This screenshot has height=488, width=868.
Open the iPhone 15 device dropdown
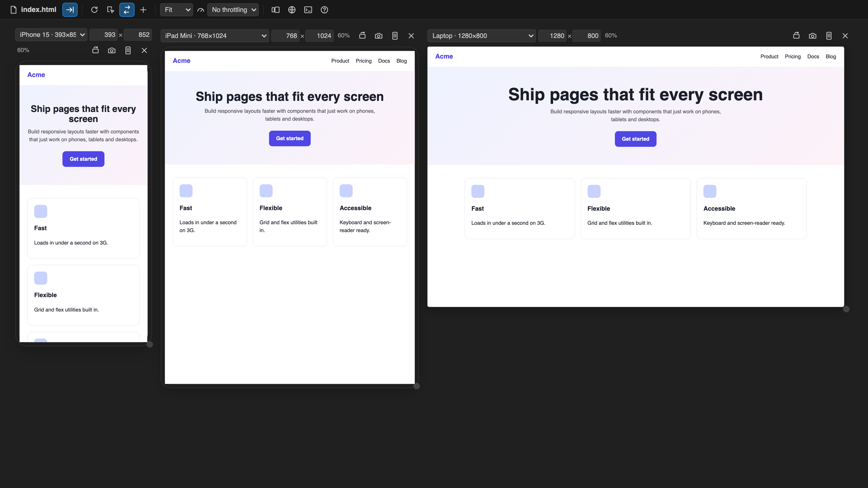51,35
